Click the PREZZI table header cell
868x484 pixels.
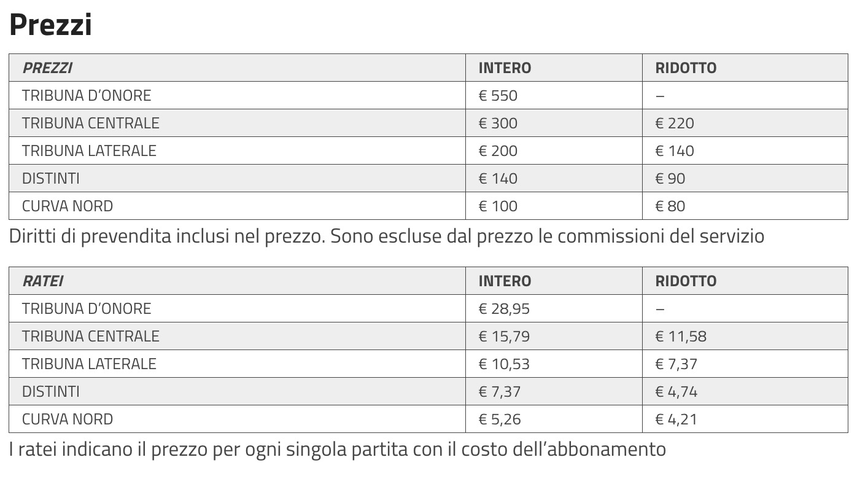(x=47, y=68)
